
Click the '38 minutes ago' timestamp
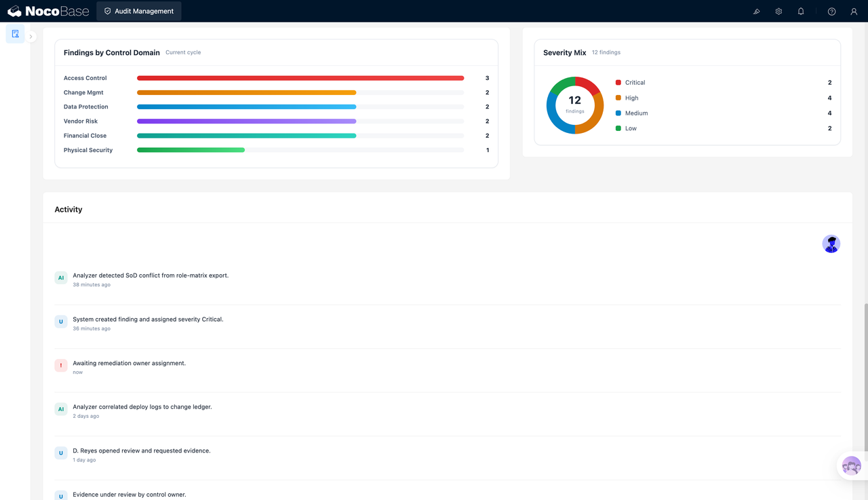92,285
